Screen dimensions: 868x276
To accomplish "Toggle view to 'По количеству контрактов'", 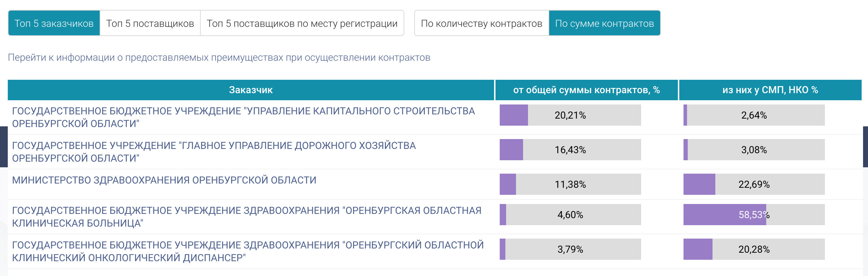I will 481,23.
